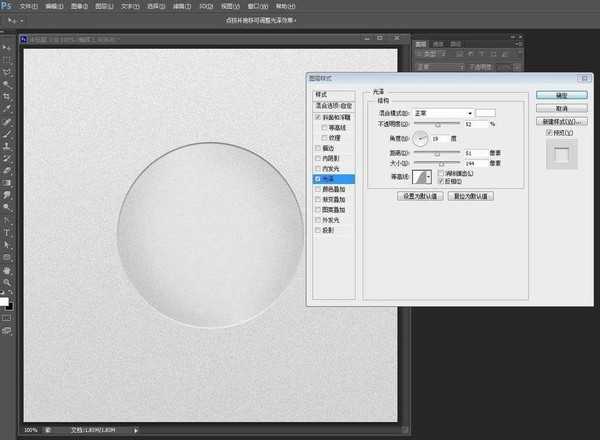This screenshot has width=600, height=440.
Task: Toggle the 预览 preview checkbox
Action: click(x=550, y=132)
